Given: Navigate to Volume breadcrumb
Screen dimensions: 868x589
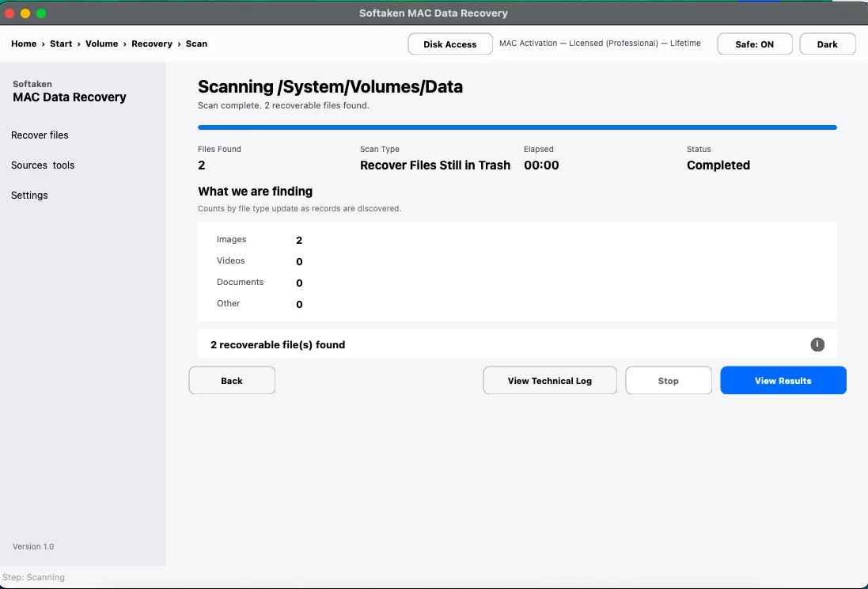Looking at the screenshot, I should pos(101,44).
